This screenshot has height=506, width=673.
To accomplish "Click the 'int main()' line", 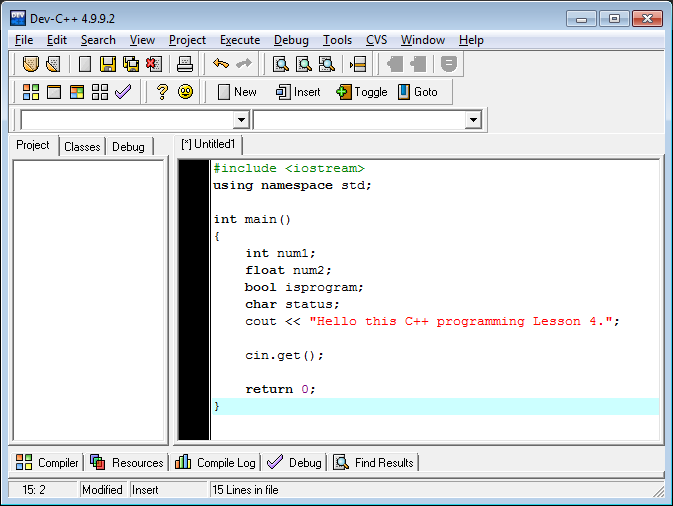I will 252,219.
